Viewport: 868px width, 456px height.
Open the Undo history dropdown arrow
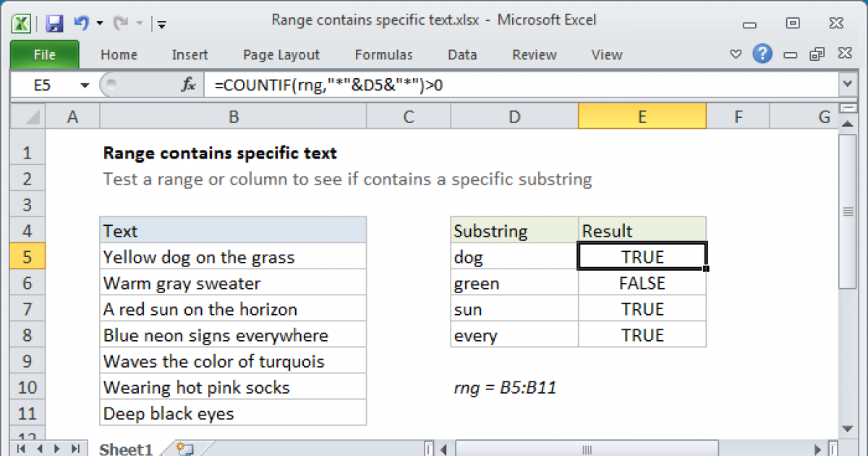pyautogui.click(x=99, y=23)
